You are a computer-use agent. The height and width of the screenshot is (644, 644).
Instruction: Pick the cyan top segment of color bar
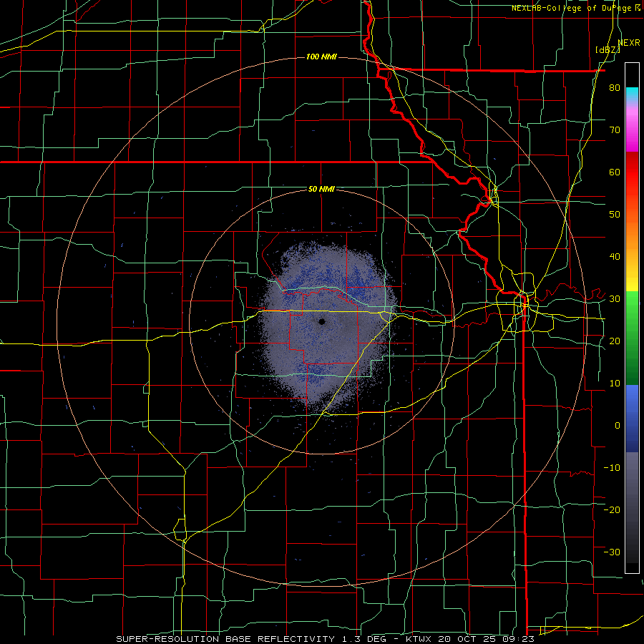click(632, 92)
